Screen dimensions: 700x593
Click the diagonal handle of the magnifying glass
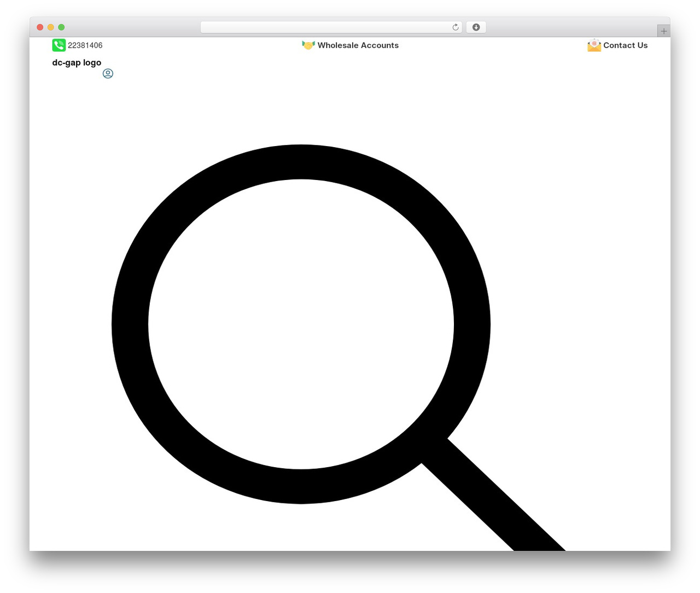coord(492,494)
